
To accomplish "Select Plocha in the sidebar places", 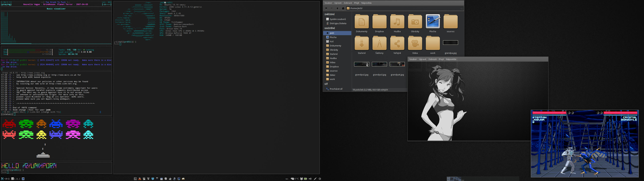I will point(337,37).
